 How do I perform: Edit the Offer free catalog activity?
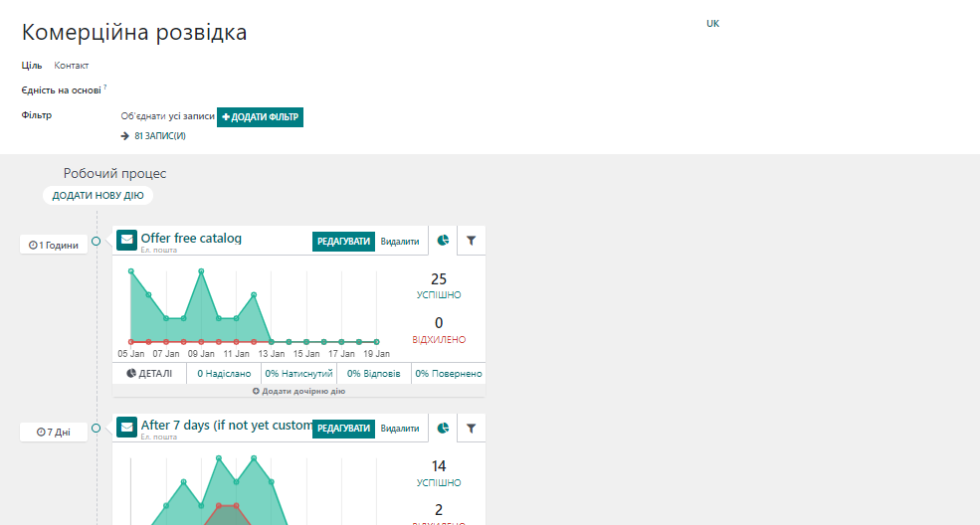tap(343, 241)
